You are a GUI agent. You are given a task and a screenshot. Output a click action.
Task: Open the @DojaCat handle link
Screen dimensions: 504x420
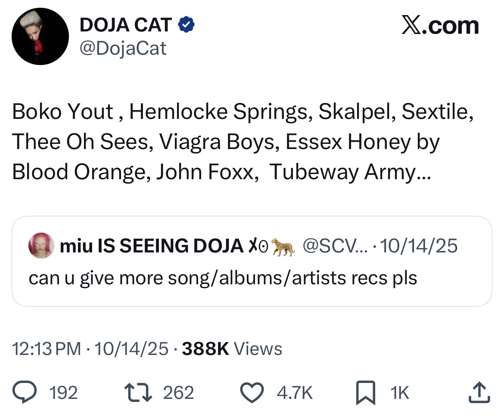click(x=123, y=48)
